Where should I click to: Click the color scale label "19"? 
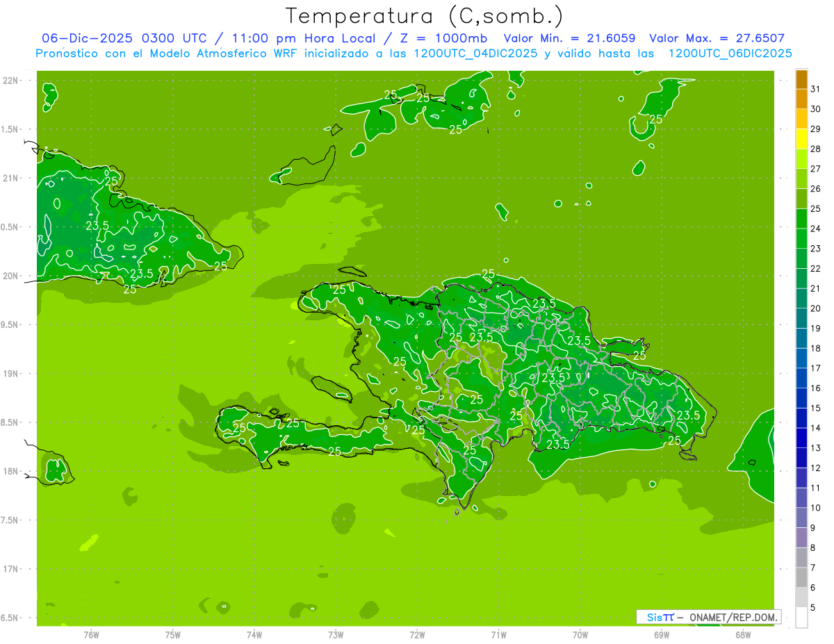coord(816,329)
